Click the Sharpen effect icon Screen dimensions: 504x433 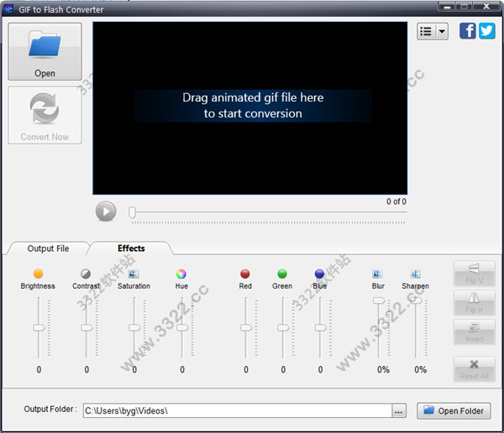tap(415, 274)
